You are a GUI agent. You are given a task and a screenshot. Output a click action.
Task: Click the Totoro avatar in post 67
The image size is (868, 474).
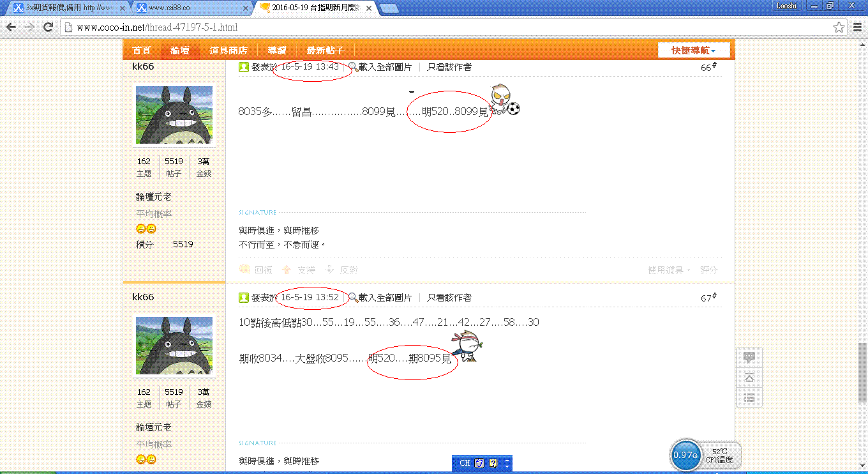click(x=174, y=346)
